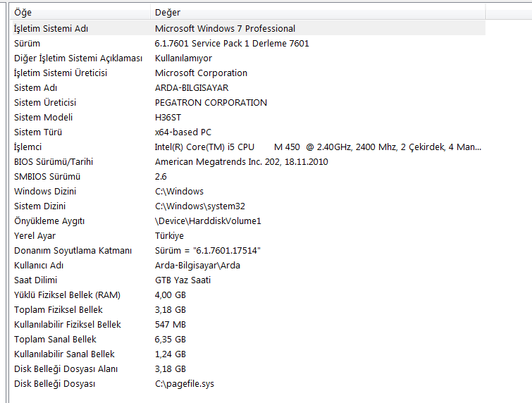Select the Windows Dizini row
Screen dimensions: 532x403
point(45,191)
